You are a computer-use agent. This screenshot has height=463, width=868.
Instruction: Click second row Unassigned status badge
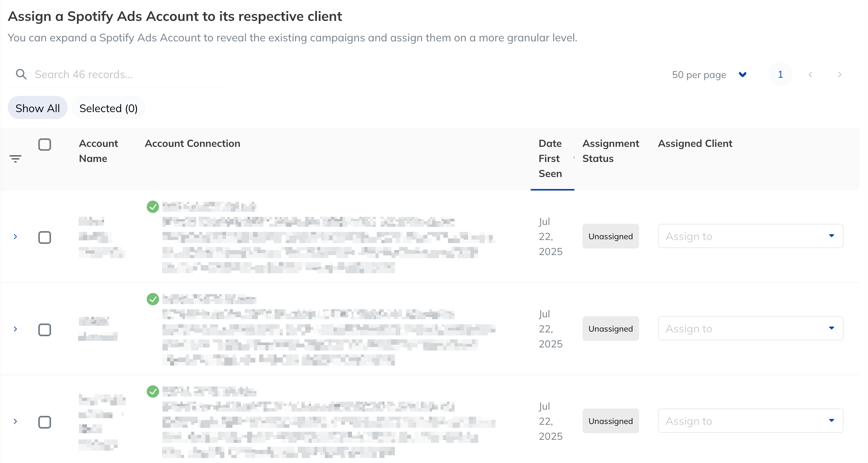click(x=611, y=329)
